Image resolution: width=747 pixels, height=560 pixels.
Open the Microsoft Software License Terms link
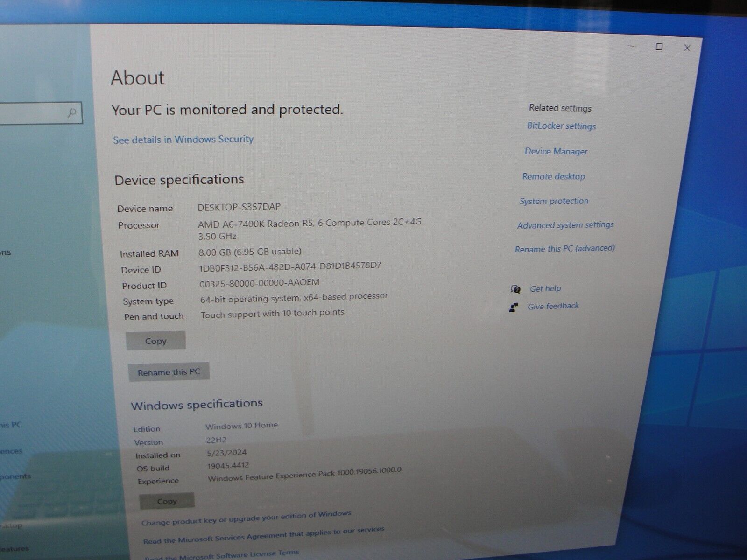point(222,555)
